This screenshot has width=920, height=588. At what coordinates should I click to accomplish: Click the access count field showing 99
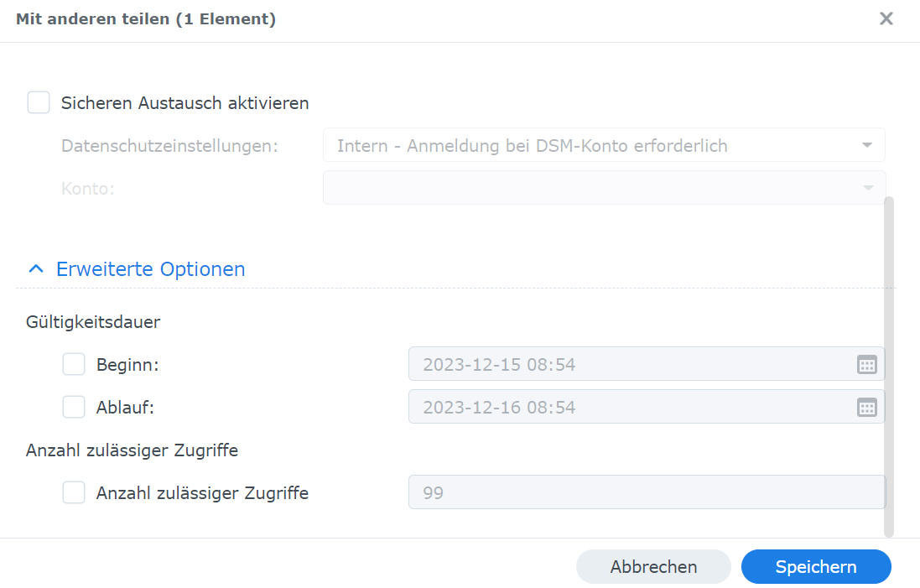click(x=646, y=493)
